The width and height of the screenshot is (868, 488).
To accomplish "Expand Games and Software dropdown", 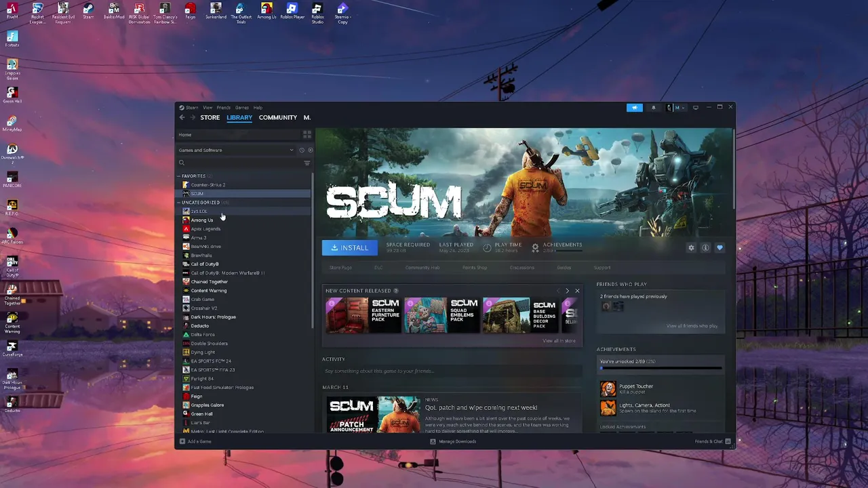I will point(235,150).
